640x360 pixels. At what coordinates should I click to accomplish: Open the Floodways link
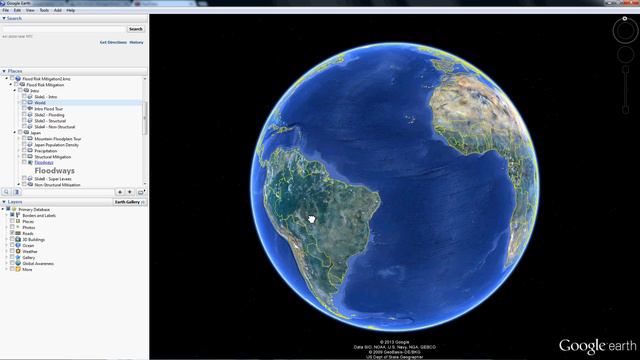pyautogui.click(x=44, y=162)
